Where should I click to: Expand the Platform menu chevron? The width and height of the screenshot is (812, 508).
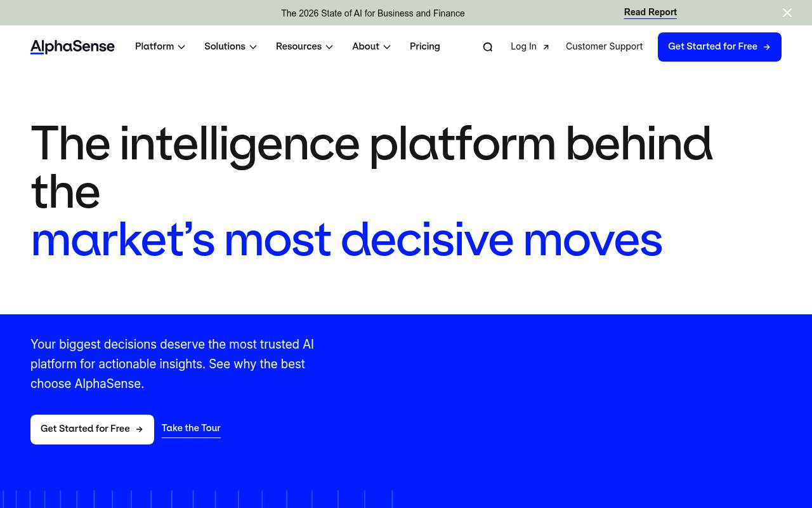(x=181, y=47)
